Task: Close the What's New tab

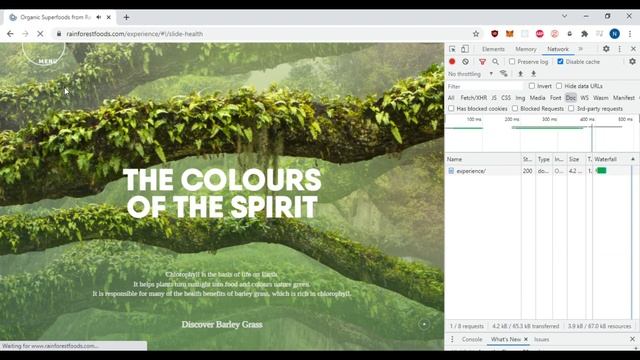Action: [526, 339]
